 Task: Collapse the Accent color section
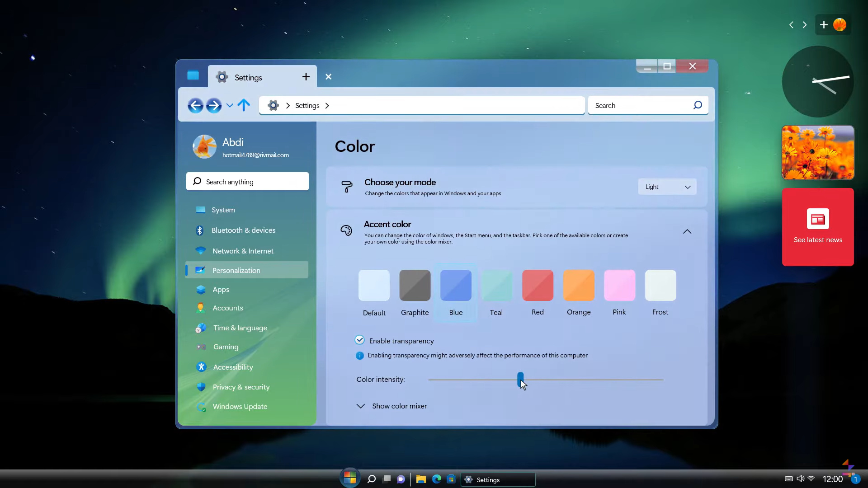pyautogui.click(x=687, y=232)
